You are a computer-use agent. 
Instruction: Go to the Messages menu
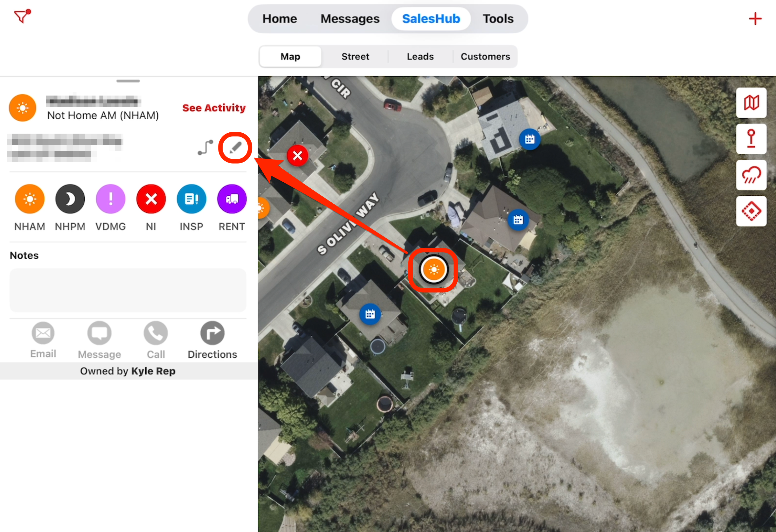350,19
